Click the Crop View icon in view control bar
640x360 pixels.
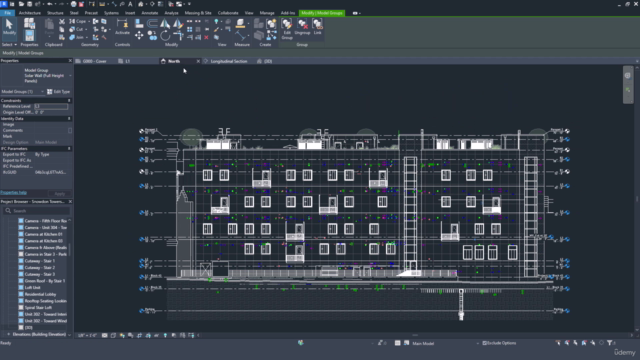point(139,335)
